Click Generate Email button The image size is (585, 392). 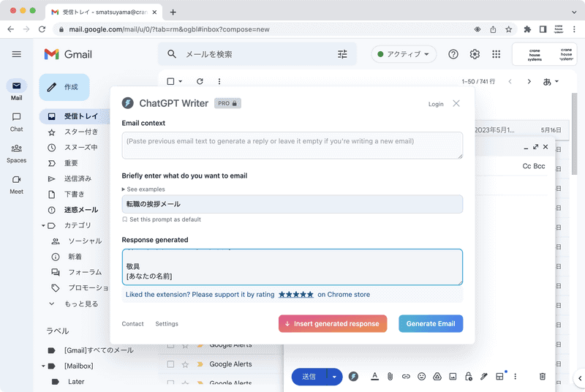[431, 324]
